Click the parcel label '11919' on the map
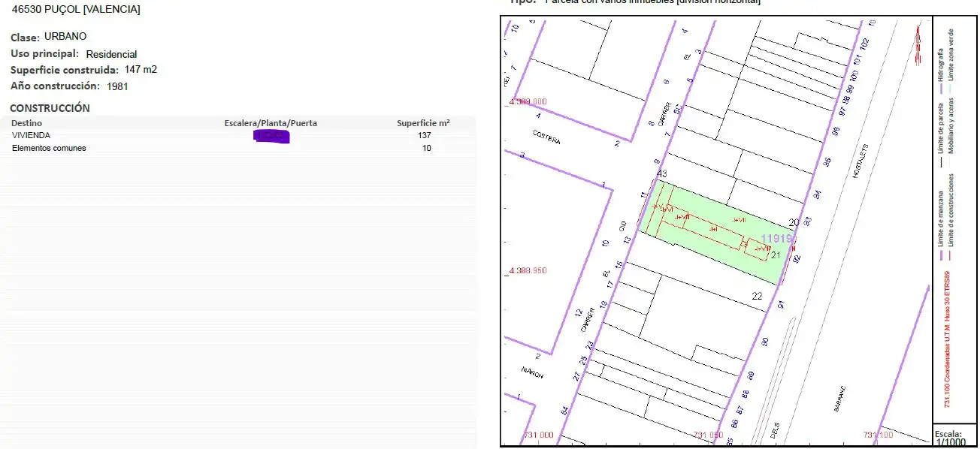Image resolution: width=980 pixels, height=449 pixels. coord(777,238)
